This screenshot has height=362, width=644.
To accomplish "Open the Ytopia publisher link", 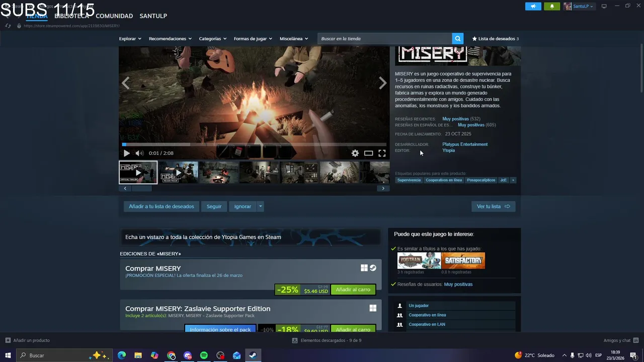I will pyautogui.click(x=448, y=150).
